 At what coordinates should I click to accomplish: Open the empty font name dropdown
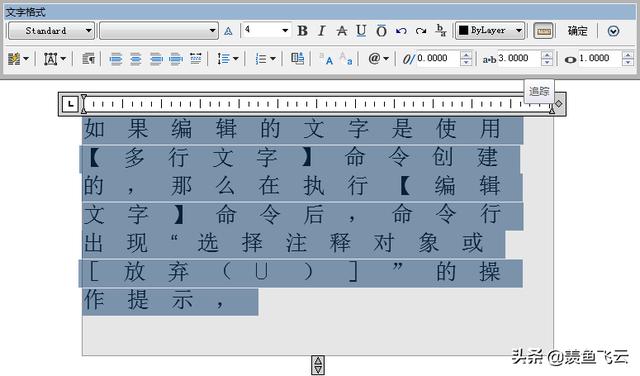[158, 31]
